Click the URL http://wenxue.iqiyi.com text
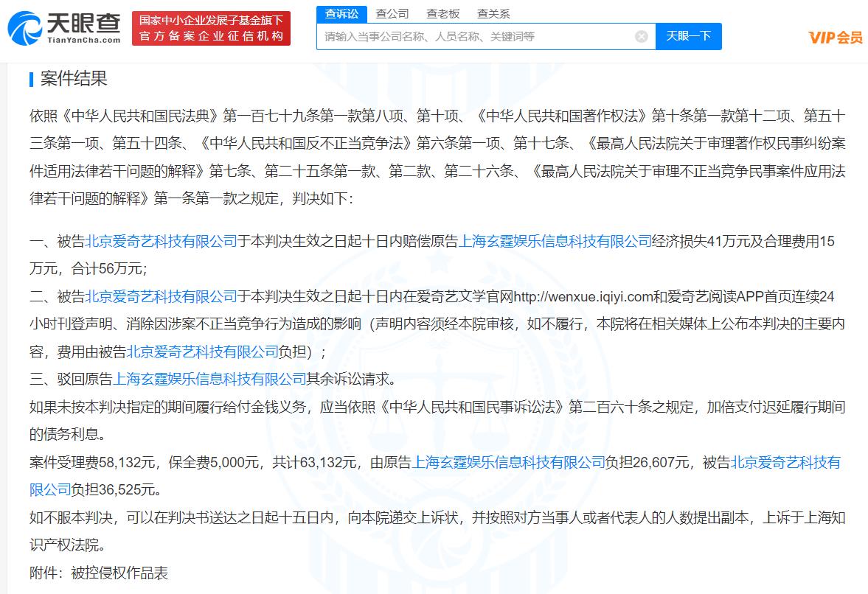Screen dimensions: 868x594 click(x=583, y=296)
